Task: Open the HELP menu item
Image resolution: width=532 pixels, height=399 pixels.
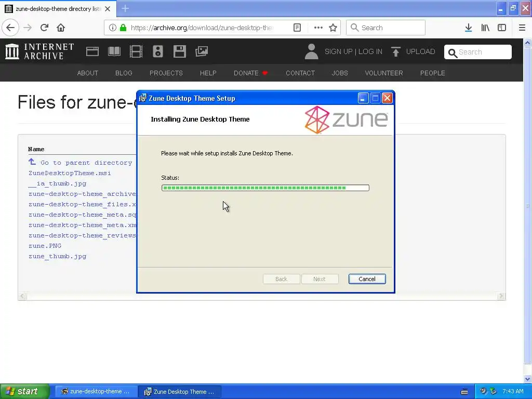Action: click(208, 73)
